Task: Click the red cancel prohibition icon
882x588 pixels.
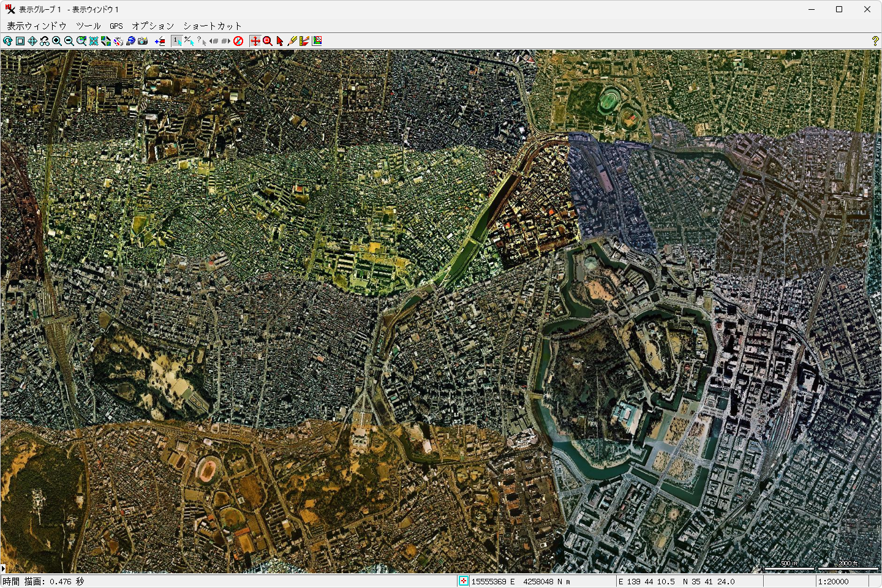Action: click(238, 41)
